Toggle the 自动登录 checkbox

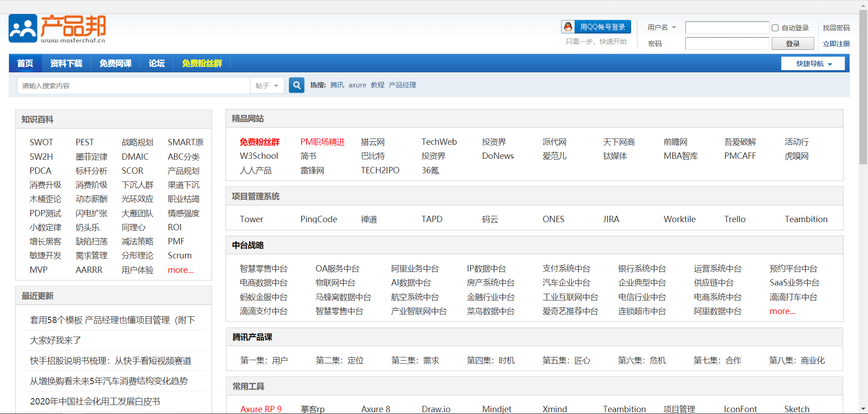click(x=775, y=28)
